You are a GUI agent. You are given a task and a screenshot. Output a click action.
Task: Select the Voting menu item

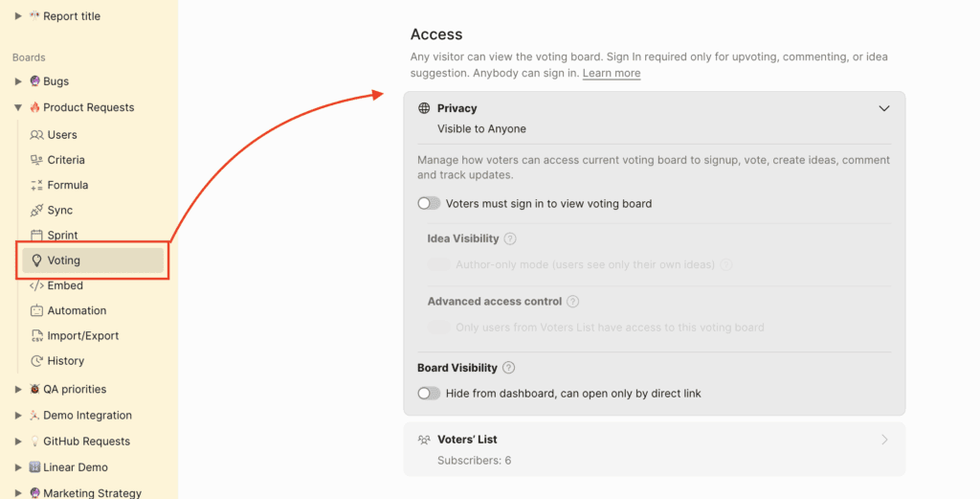click(x=64, y=261)
